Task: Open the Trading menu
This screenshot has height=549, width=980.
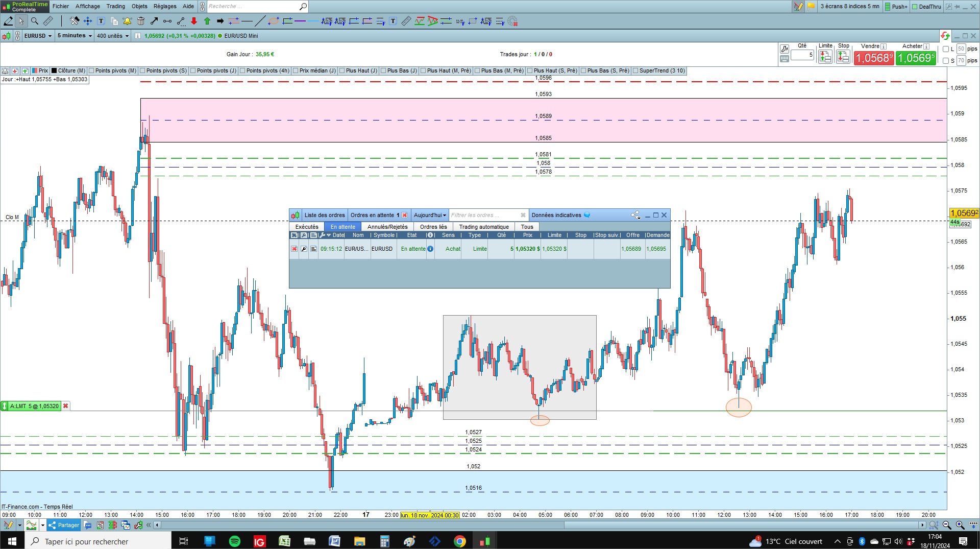Action: [x=115, y=6]
